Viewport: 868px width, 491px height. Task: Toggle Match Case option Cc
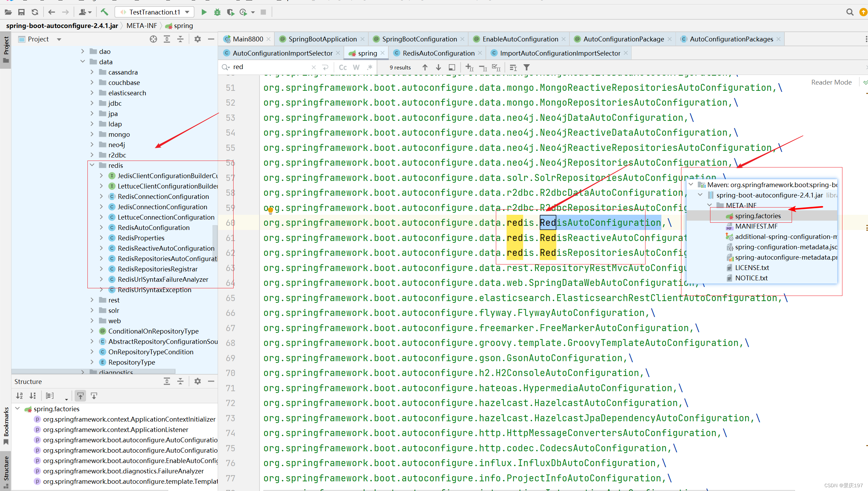pyautogui.click(x=343, y=67)
